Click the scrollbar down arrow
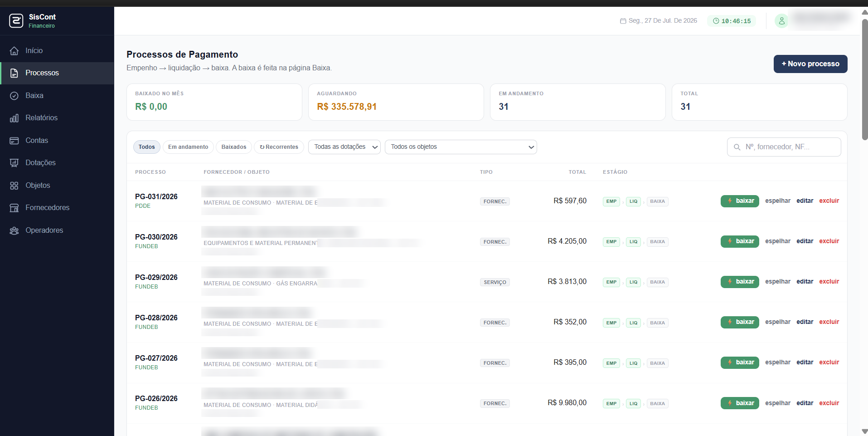This screenshot has width=868, height=436. point(865,431)
